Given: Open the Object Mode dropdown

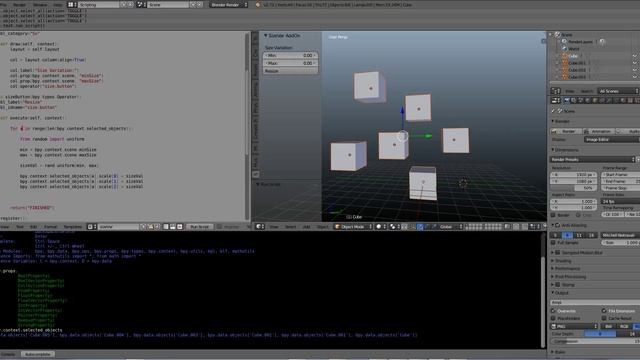Looking at the screenshot, I should [x=353, y=227].
